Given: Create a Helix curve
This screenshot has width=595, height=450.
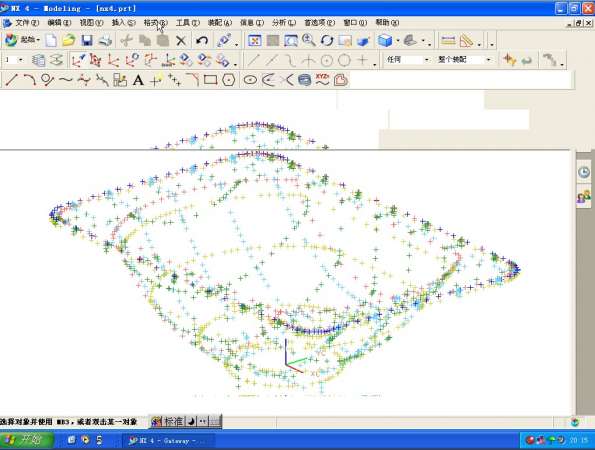Looking at the screenshot, I should pos(305,80).
